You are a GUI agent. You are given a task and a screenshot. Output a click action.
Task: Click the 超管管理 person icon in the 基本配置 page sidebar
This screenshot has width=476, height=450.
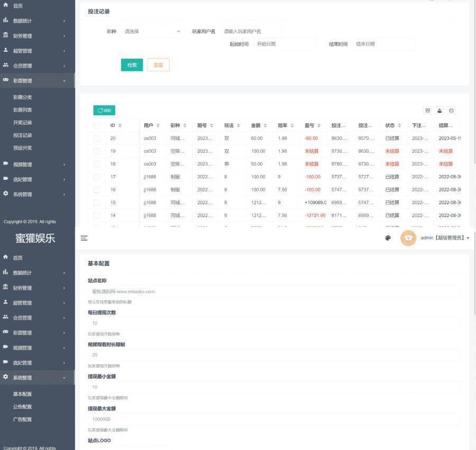coord(5,302)
